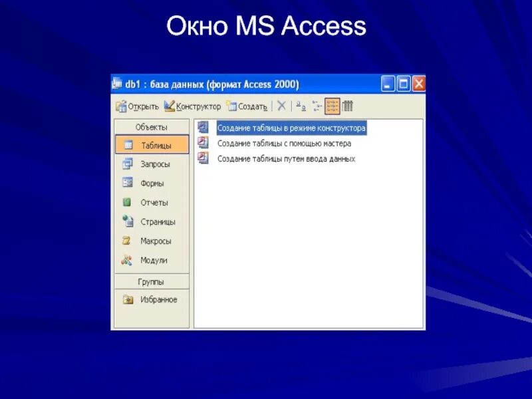Select 'Создание таблицы в режиме конструктора'
Image resolution: width=532 pixels, height=399 pixels.
tap(291, 128)
